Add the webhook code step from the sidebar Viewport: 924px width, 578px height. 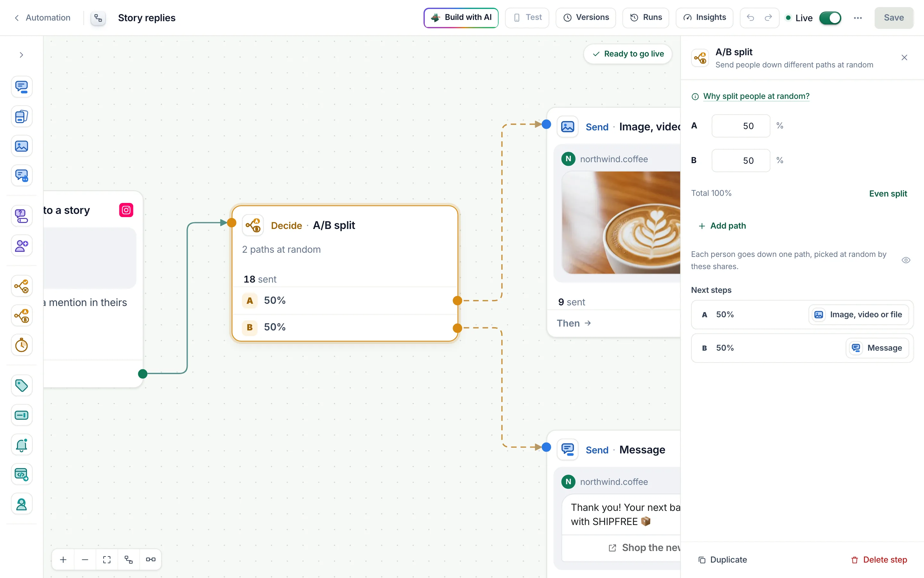pos(21,474)
